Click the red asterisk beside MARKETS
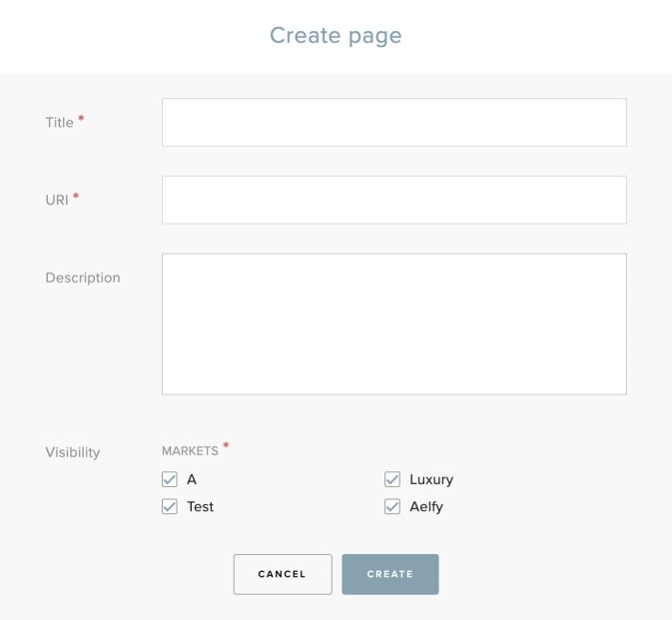This screenshot has height=620, width=672. click(226, 446)
